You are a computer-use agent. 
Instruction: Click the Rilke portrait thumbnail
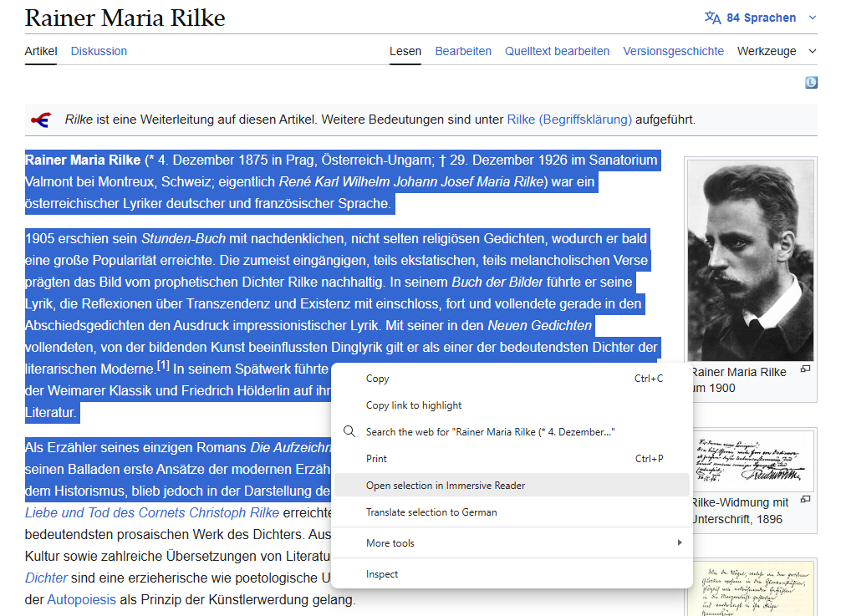(x=750, y=259)
